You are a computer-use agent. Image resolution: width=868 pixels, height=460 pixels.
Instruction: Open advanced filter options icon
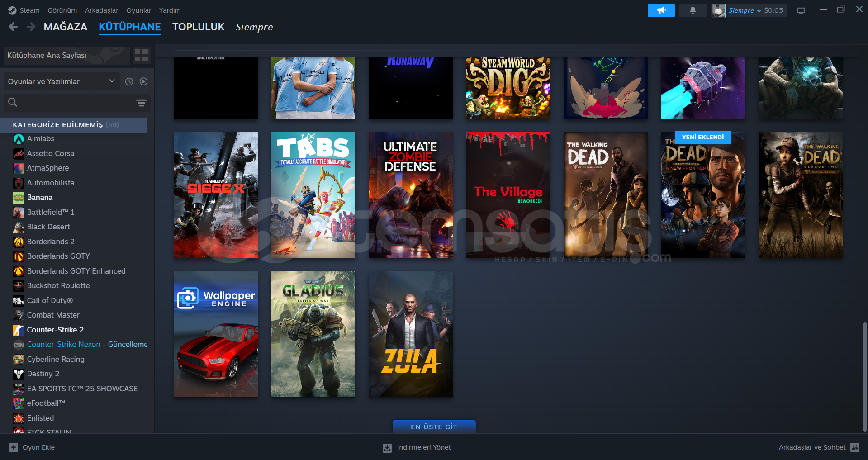[141, 103]
